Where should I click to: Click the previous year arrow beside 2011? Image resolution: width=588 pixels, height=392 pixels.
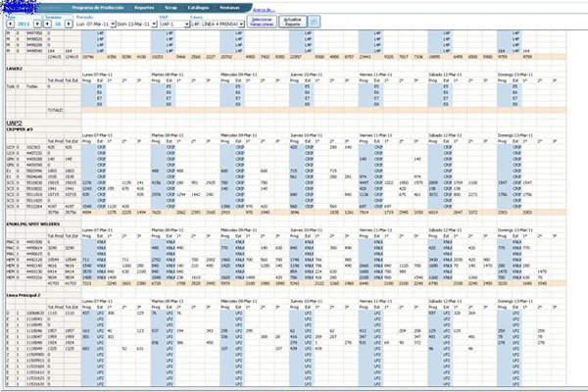click(7, 21)
